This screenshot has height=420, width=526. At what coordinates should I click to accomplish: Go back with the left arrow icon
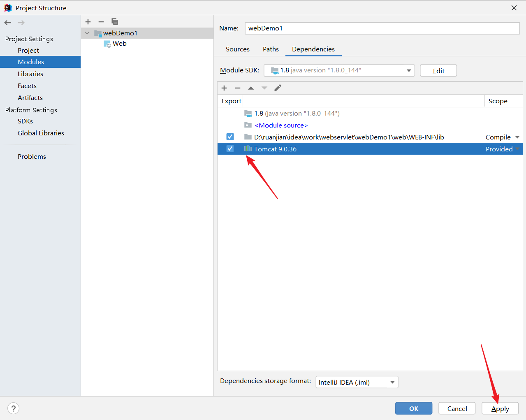8,23
